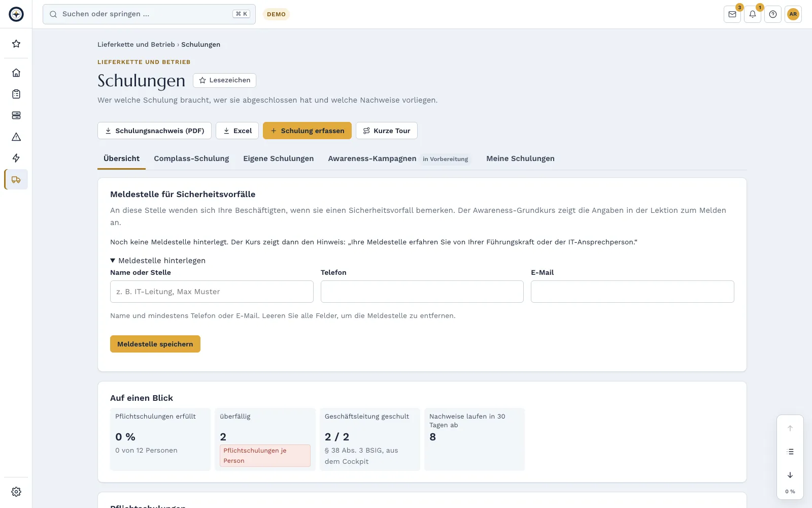Click the '0 von 12 Personen' text
This screenshot has width=812, height=508.
tap(146, 451)
